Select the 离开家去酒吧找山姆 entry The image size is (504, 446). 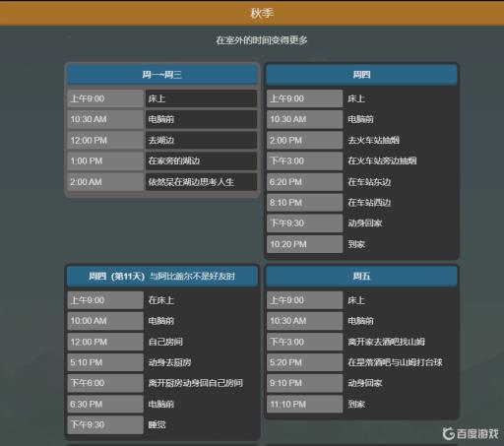[387, 342]
